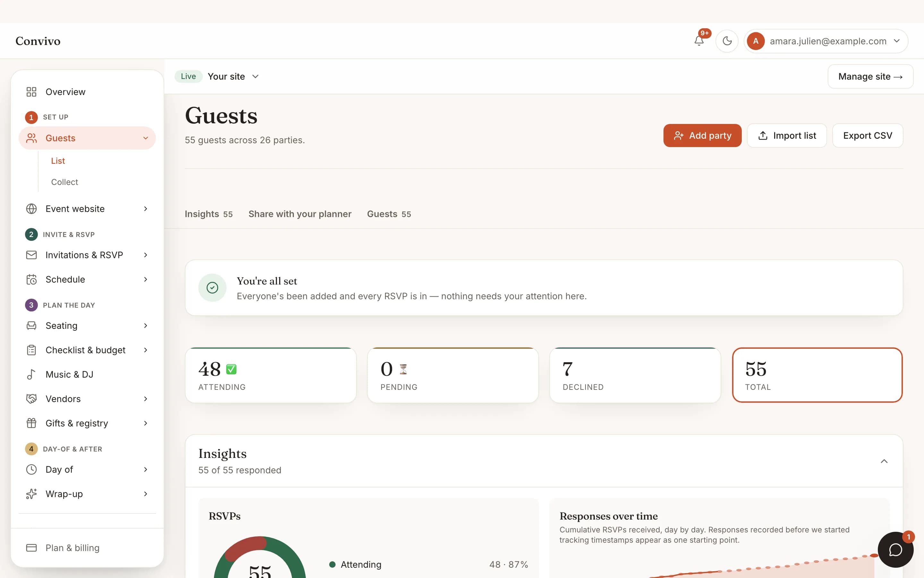This screenshot has width=924, height=578.
Task: Open the notifications bell
Action: (x=699, y=41)
